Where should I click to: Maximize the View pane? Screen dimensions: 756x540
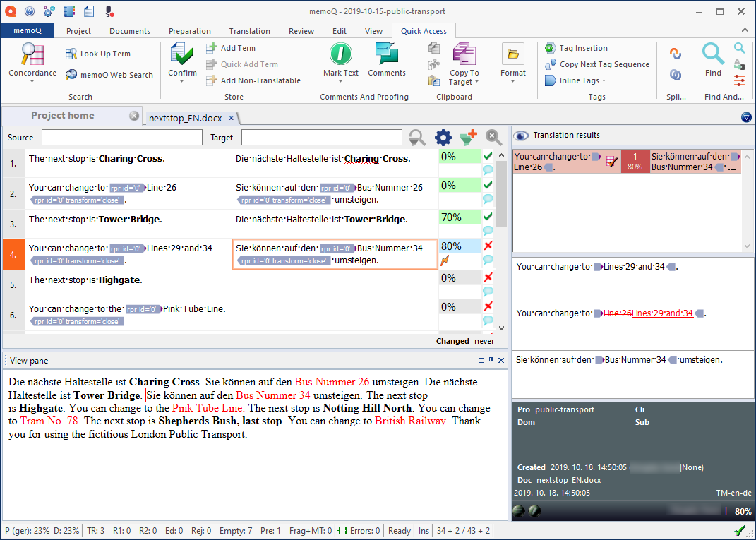[x=481, y=360]
